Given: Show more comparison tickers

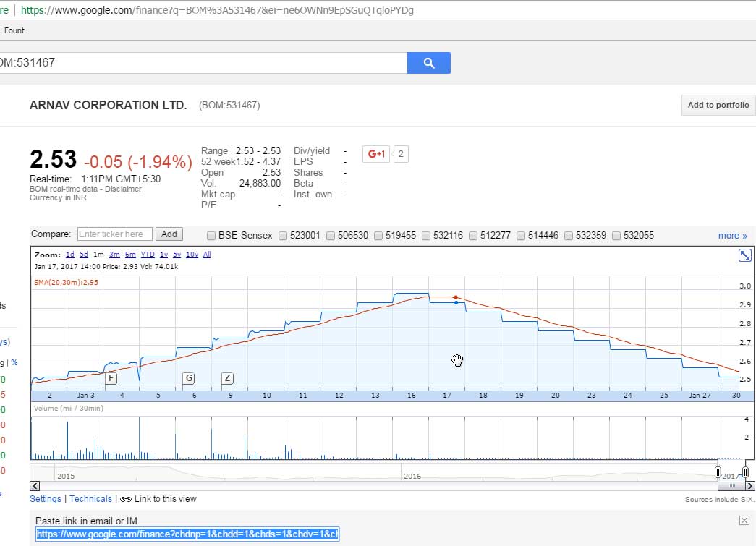Looking at the screenshot, I should 732,236.
